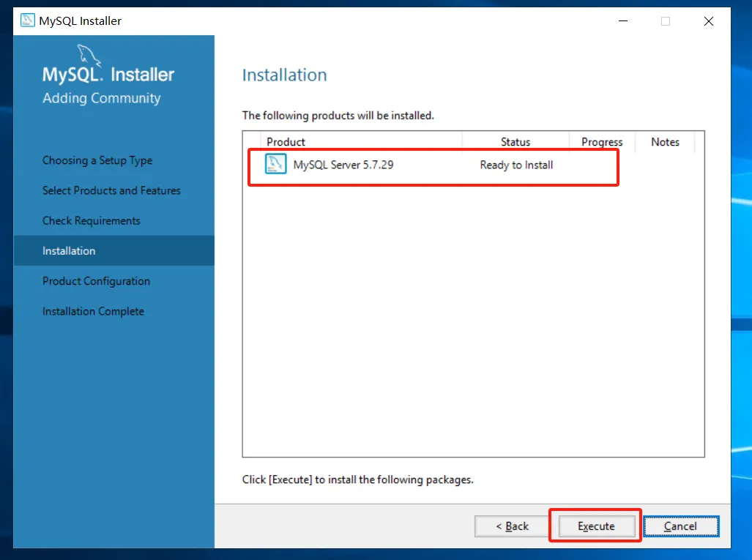This screenshot has height=560, width=752.
Task: Click Execute to install the packages
Action: [x=596, y=526]
